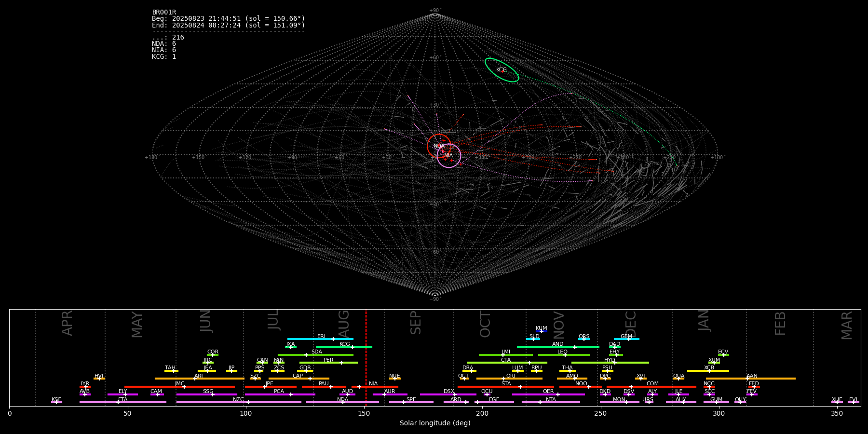This screenshot has height=434, width=868.
Task: Click the DEC month label
Action: [631, 324]
